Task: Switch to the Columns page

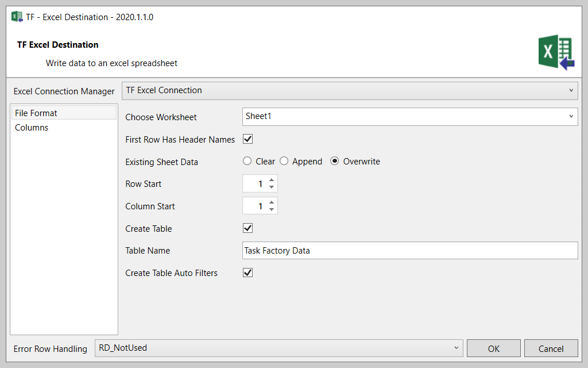Action: coord(32,128)
